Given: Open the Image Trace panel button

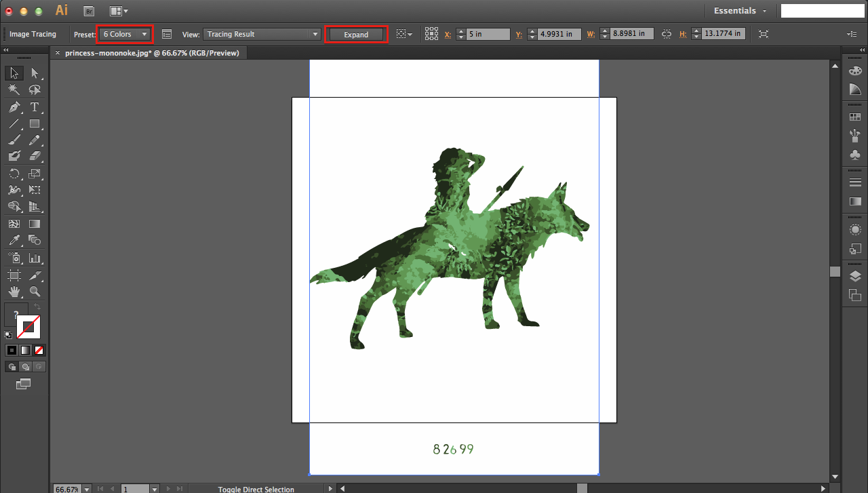Looking at the screenshot, I should pos(167,34).
